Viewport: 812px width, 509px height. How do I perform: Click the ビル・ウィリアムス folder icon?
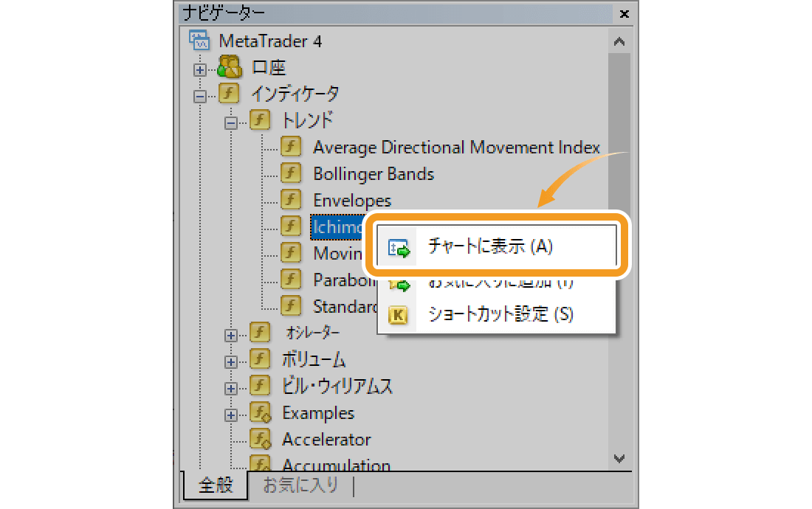260,385
